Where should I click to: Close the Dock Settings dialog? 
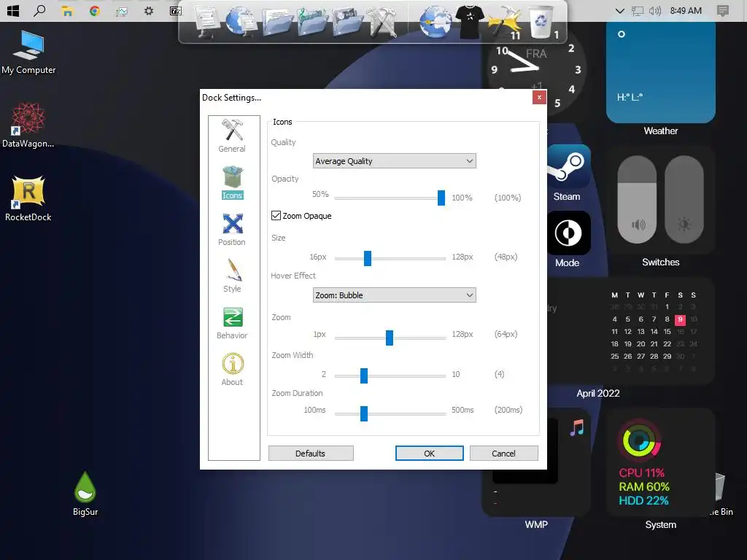tap(539, 97)
